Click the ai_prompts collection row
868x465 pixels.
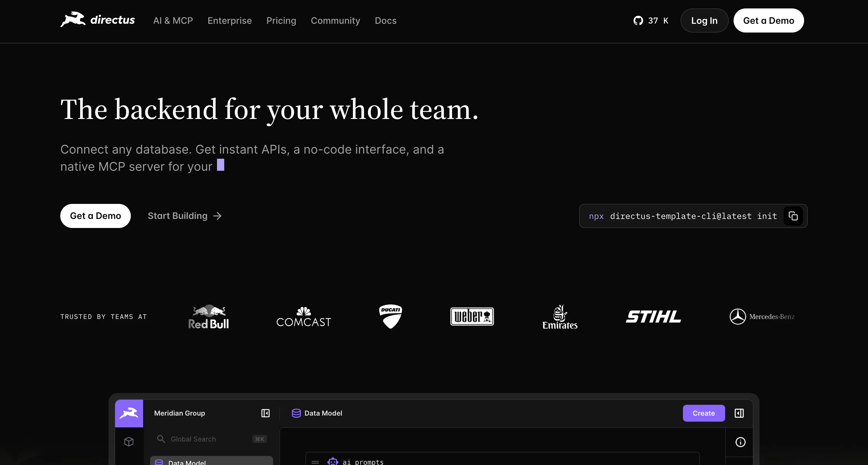tap(502, 459)
